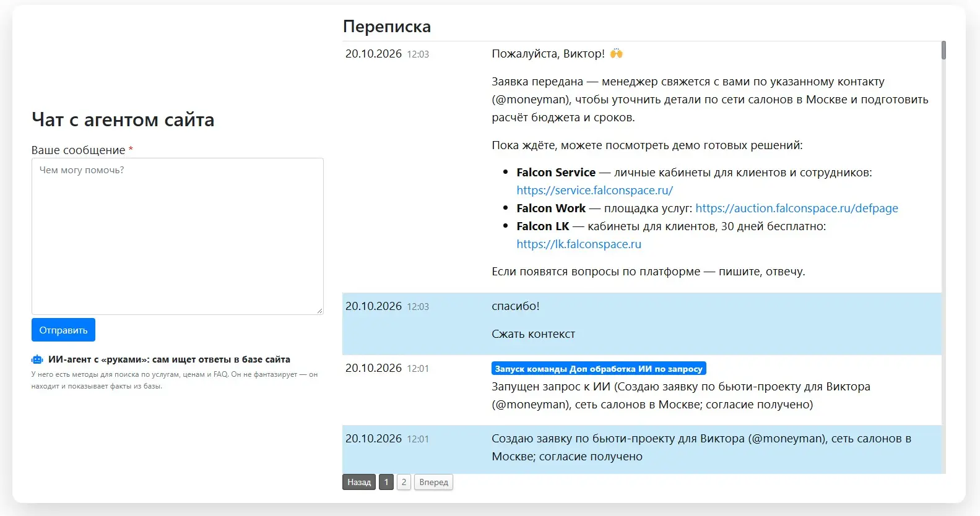Click the date beside the 'Создаю заявку' highlighted message
This screenshot has width=980, height=516.
[373, 439]
